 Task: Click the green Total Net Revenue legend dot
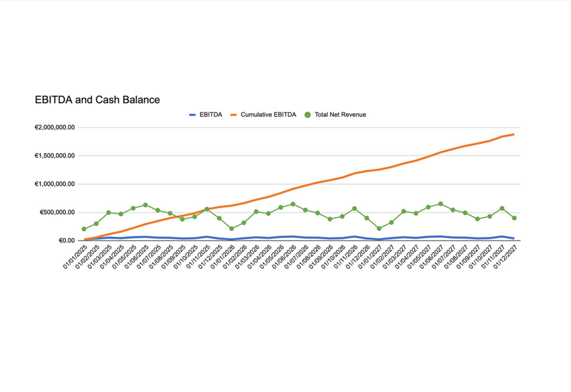point(307,115)
